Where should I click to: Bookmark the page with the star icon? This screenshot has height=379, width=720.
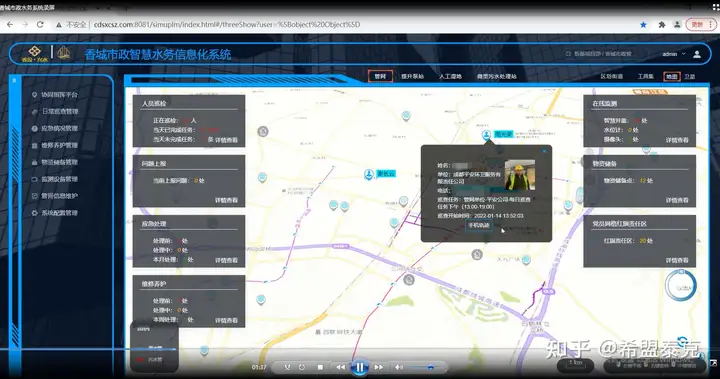[x=643, y=25]
